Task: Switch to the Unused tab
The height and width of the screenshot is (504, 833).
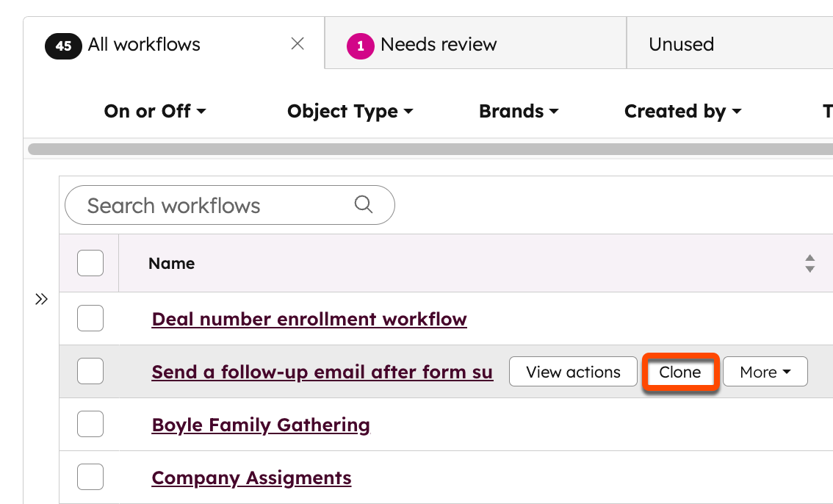Action: [x=680, y=44]
